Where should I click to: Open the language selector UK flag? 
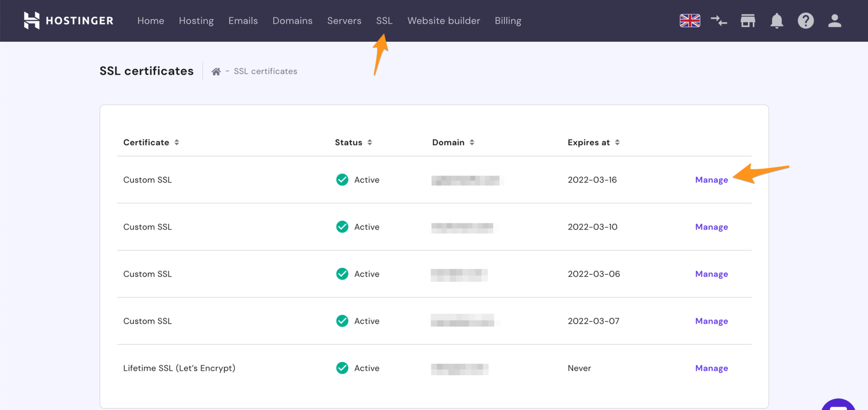[x=690, y=21]
